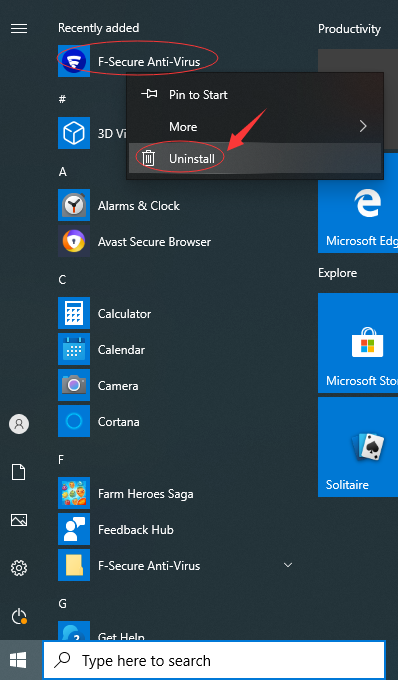The width and height of the screenshot is (398, 680).
Task: Click the 'G' letter group header
Action: pyautogui.click(x=62, y=604)
